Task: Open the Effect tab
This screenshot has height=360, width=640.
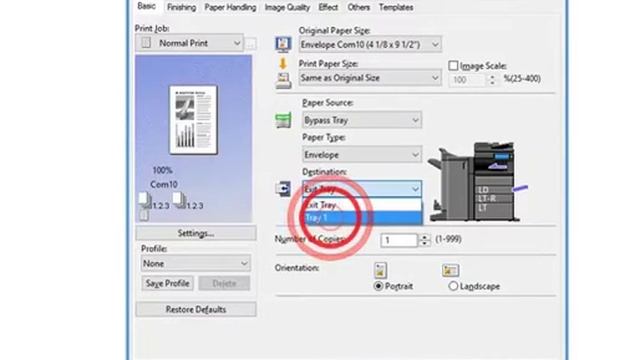Action: 328,7
